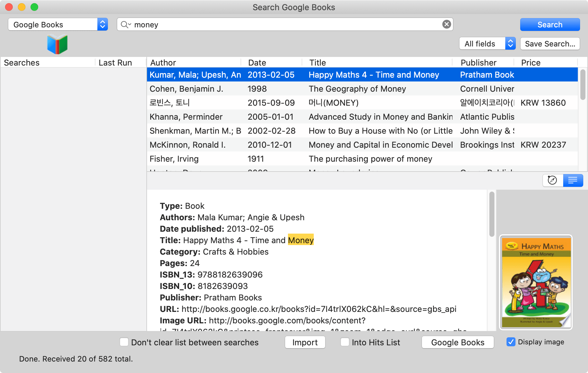This screenshot has height=373, width=588.
Task: Enable Don't clear list between searches
Action: (x=124, y=342)
